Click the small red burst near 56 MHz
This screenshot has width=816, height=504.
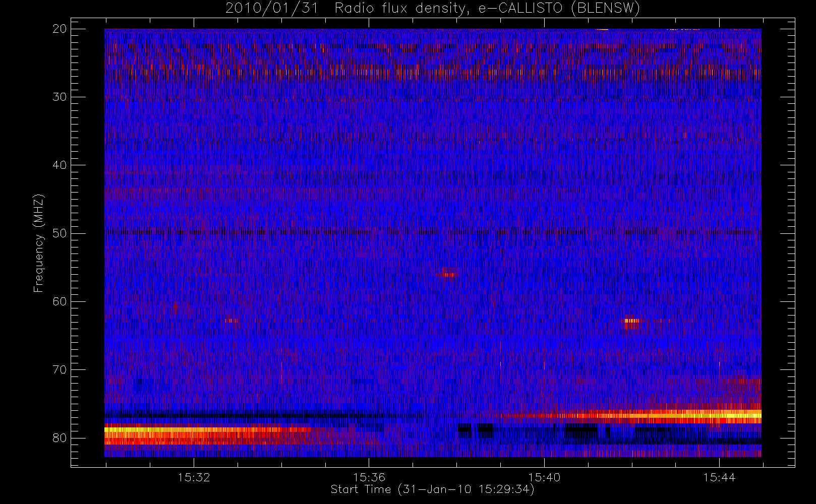pos(449,275)
